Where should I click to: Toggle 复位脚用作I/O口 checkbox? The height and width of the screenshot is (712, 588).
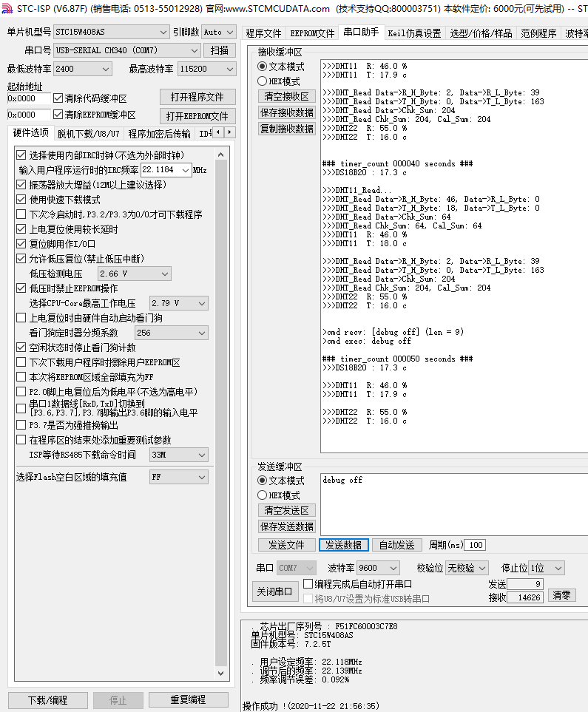pos(21,244)
